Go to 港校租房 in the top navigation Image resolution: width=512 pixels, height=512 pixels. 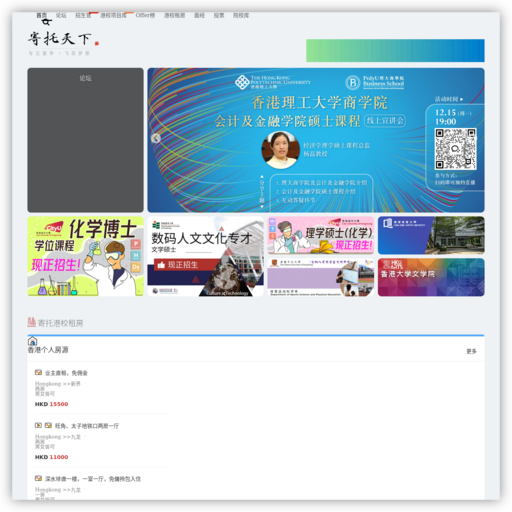pos(174,15)
